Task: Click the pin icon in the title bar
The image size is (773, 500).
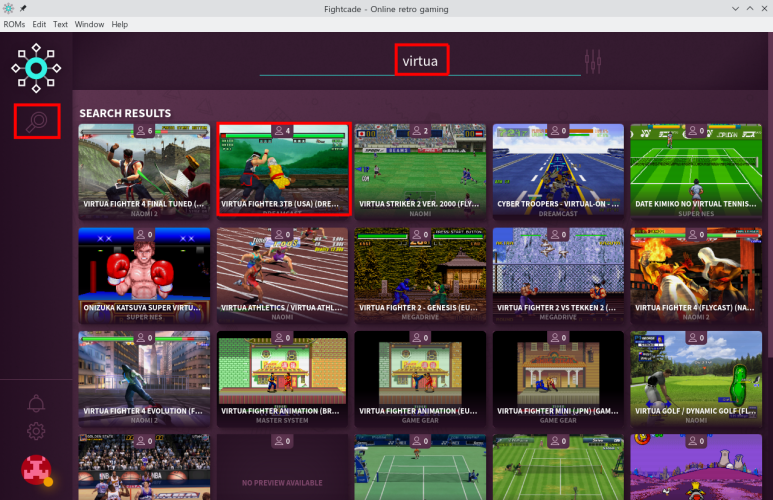Action: point(23,8)
